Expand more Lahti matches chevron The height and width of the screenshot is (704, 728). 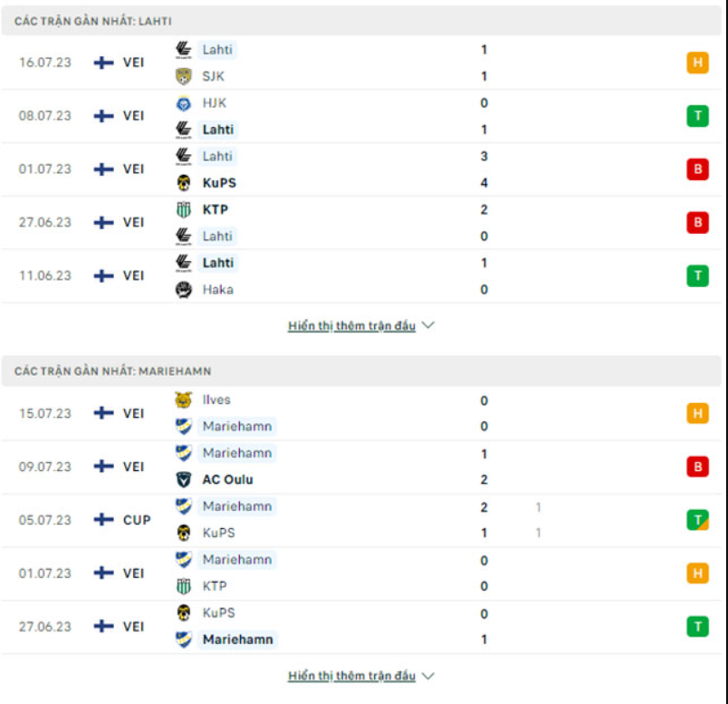coord(428,325)
